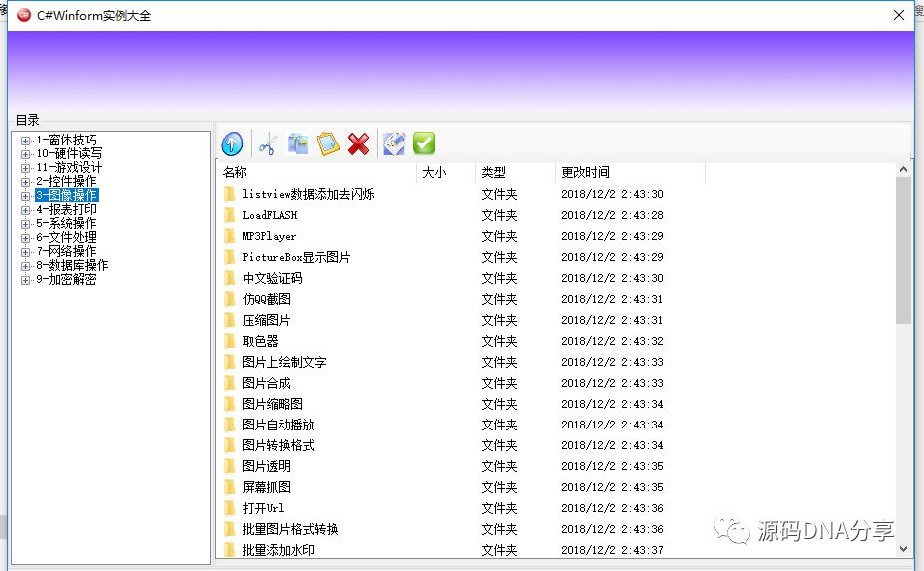Select the 仿QQ截图 folder

266,299
